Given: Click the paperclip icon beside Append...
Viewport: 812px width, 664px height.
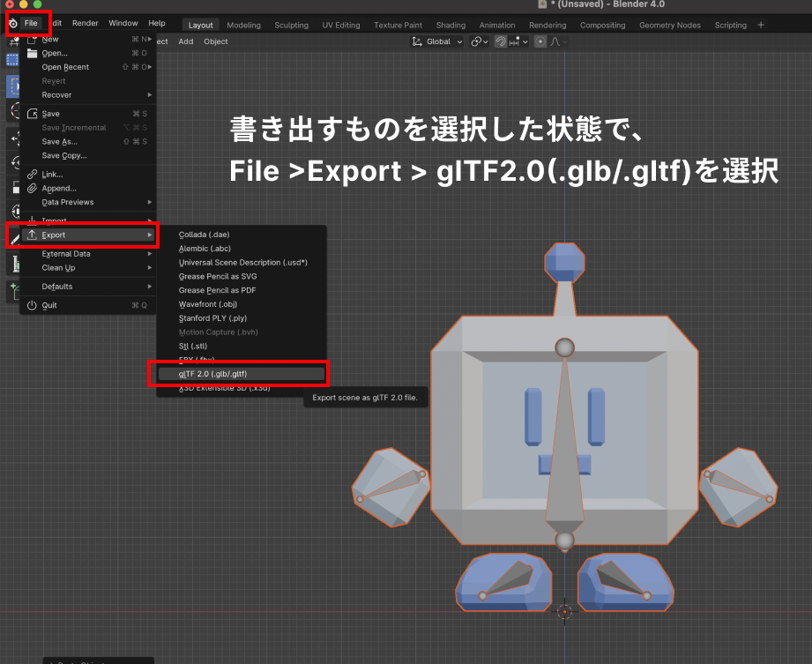Looking at the screenshot, I should (x=33, y=188).
